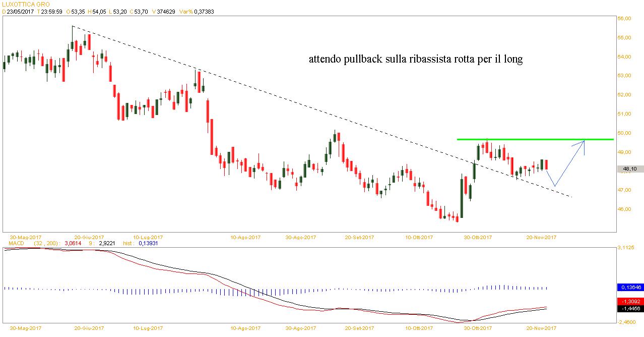Click the current price label 48,10
The height and width of the screenshot is (337, 644).
tap(630, 169)
